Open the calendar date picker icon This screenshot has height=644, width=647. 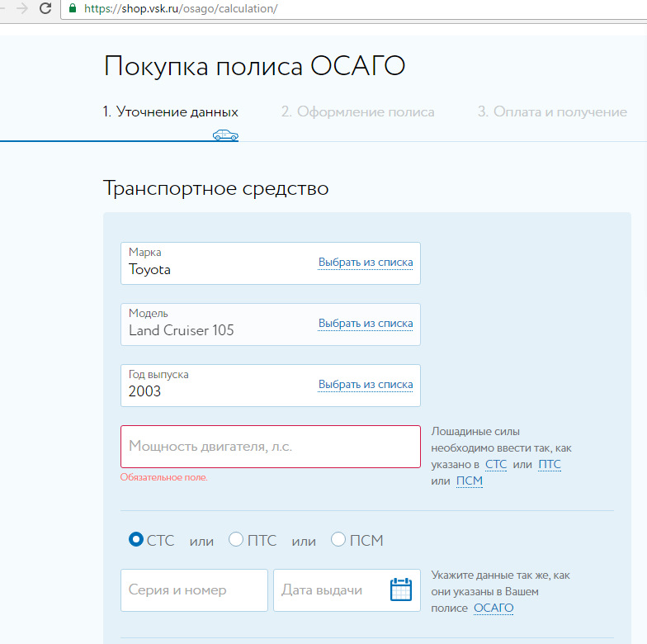pyautogui.click(x=400, y=590)
